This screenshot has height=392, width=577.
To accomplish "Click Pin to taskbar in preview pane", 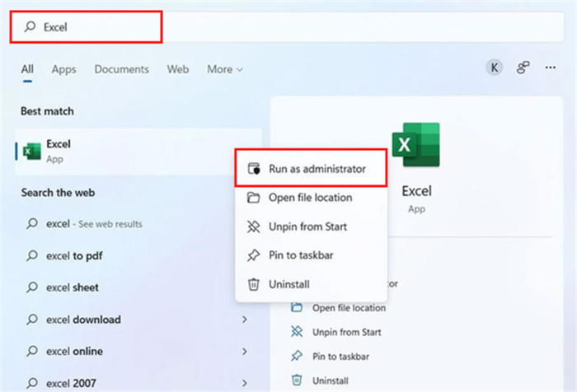I will [340, 357].
